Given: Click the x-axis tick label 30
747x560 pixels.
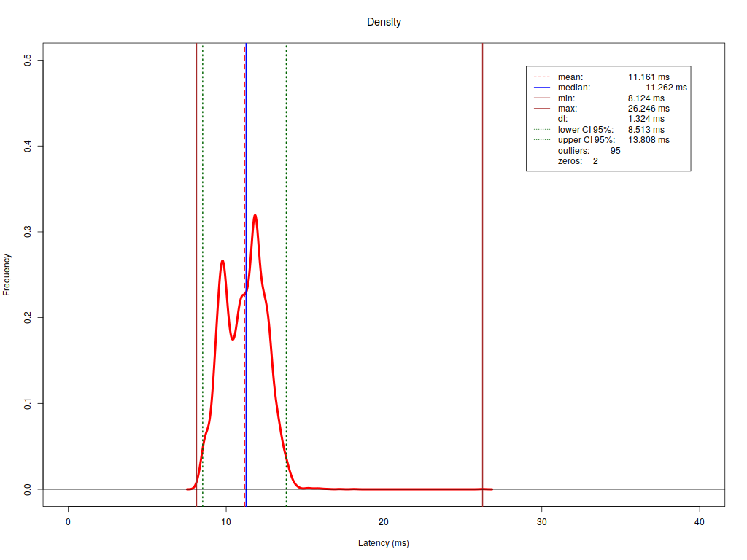Looking at the screenshot, I should [542, 522].
